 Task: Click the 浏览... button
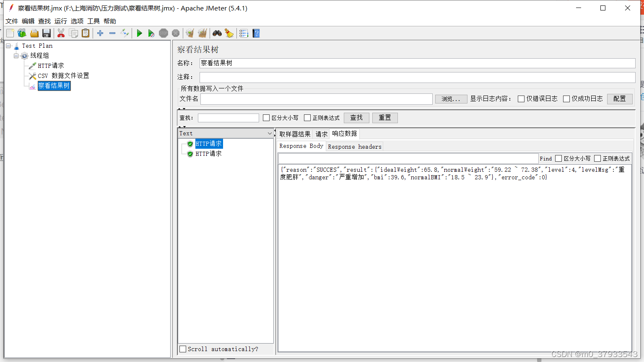451,99
